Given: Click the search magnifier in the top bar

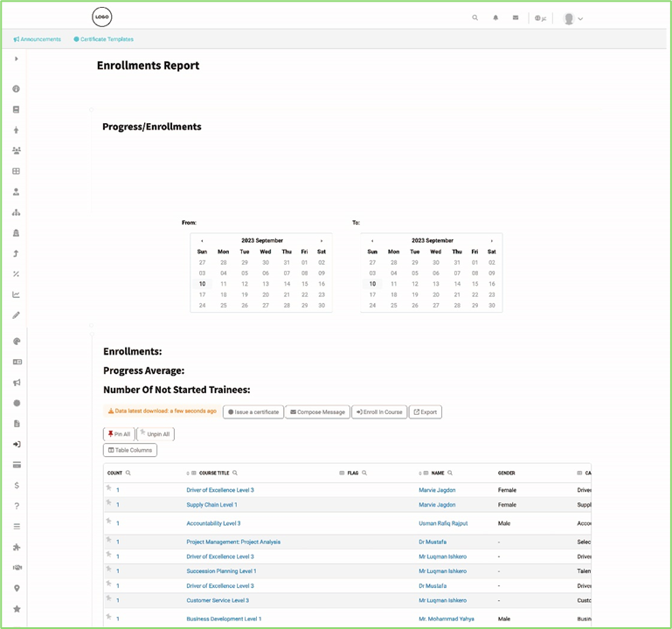Looking at the screenshot, I should click(x=475, y=17).
